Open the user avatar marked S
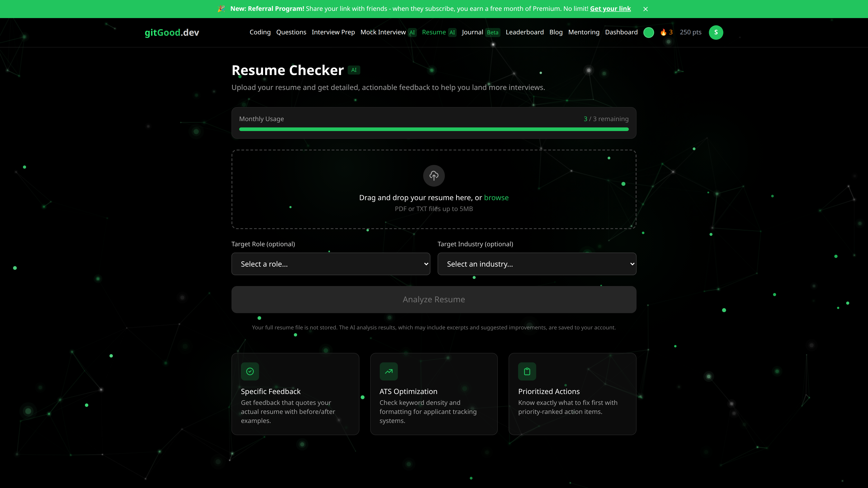Screen dimensions: 868x488 click(716, 32)
